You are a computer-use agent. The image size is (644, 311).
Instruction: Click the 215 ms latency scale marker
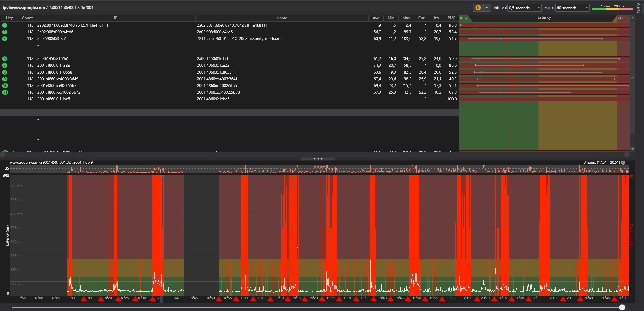pos(622,18)
